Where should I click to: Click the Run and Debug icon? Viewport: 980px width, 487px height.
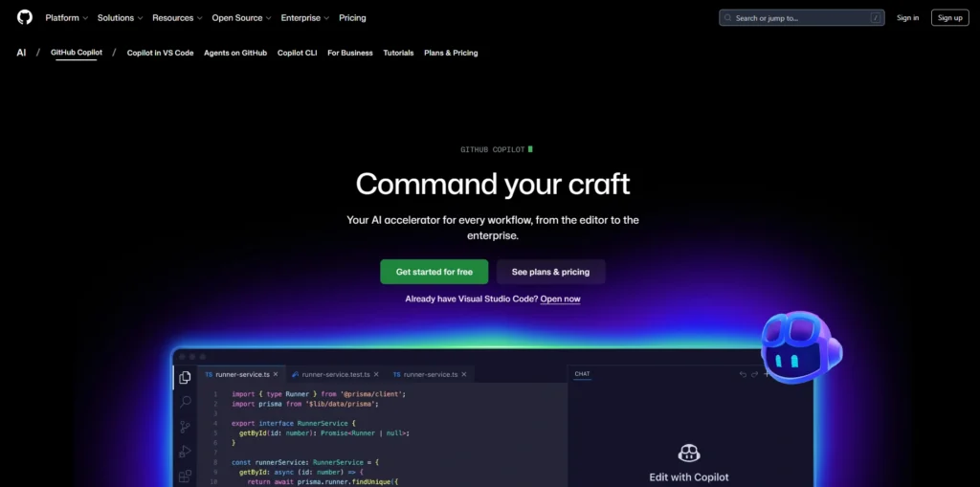(185, 452)
